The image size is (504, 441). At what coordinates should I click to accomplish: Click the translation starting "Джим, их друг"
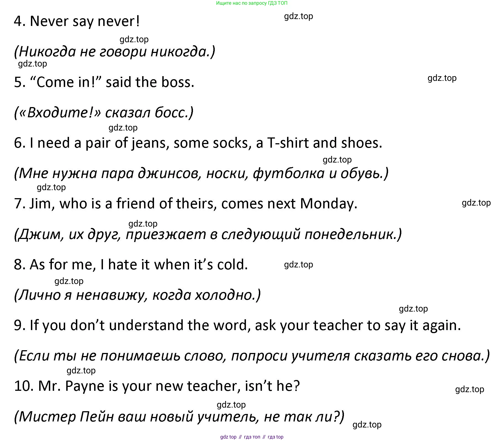[208, 234]
